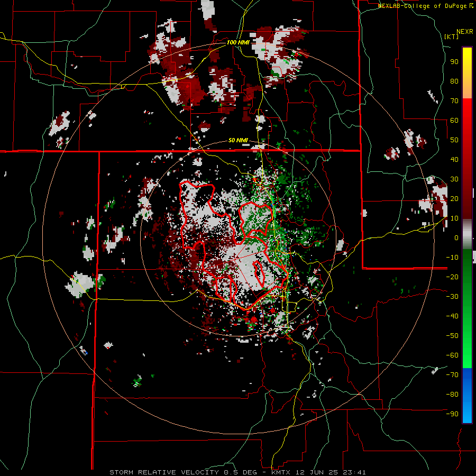Click the 70 value on velocity legend
Image resolution: width=476 pixels, height=476 pixels.
pyautogui.click(x=454, y=101)
